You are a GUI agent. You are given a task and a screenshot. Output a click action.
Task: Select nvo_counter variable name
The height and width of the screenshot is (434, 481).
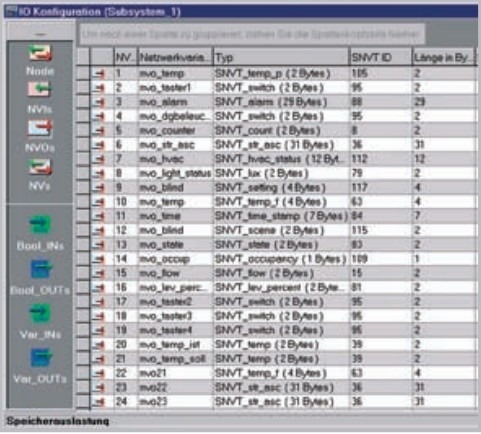click(167, 131)
